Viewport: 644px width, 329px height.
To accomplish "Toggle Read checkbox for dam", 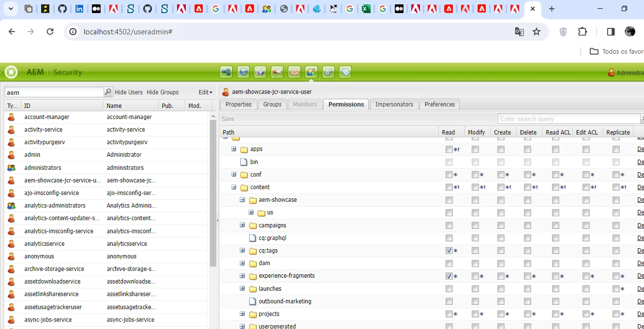I will click(x=449, y=263).
